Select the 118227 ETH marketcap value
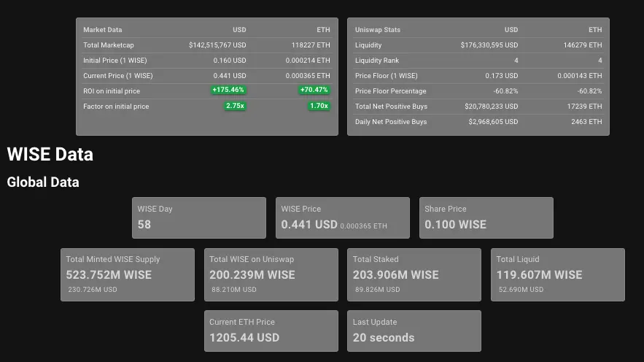This screenshot has height=362, width=644. click(311, 45)
